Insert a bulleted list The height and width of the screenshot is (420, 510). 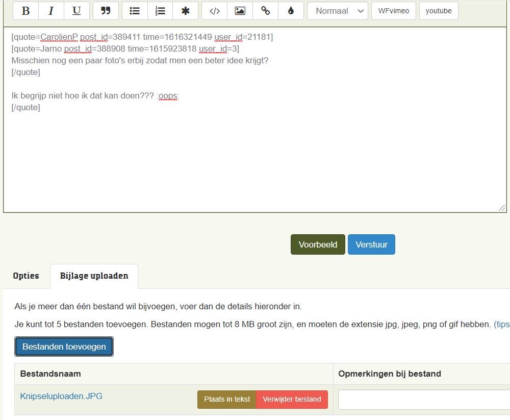[135, 11]
